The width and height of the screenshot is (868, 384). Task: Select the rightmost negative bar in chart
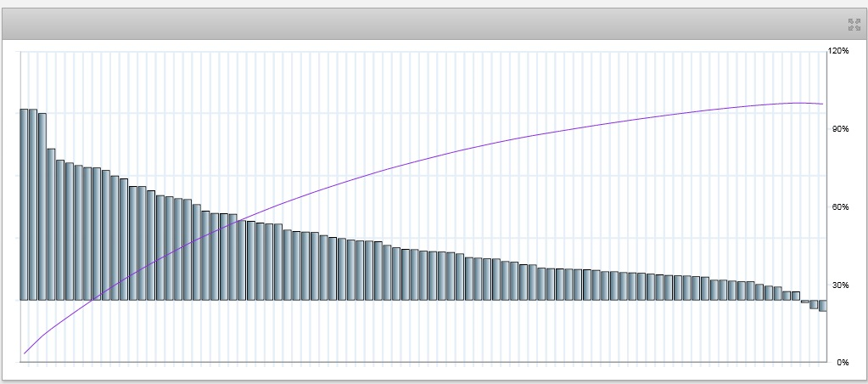pyautogui.click(x=823, y=305)
